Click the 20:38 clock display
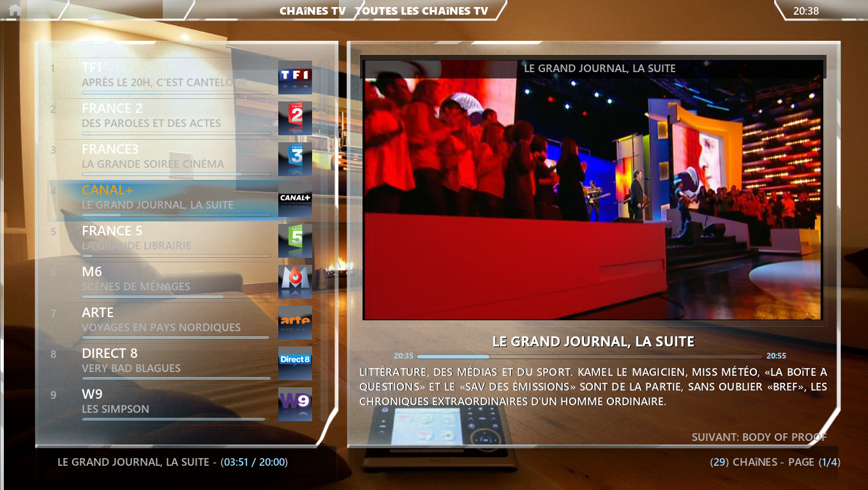Screen dimensions: 868x490 806,11
